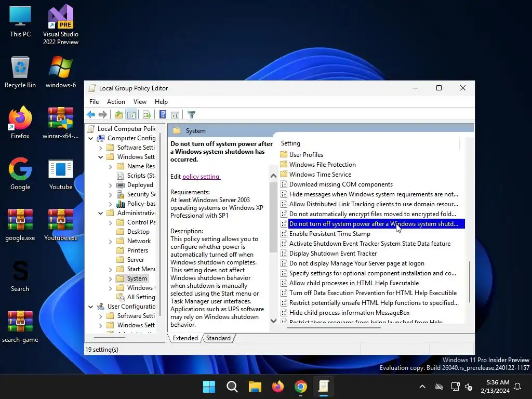The image size is (532, 399).
Task: Collapse the Computer Configuration tree node
Action: (x=90, y=138)
